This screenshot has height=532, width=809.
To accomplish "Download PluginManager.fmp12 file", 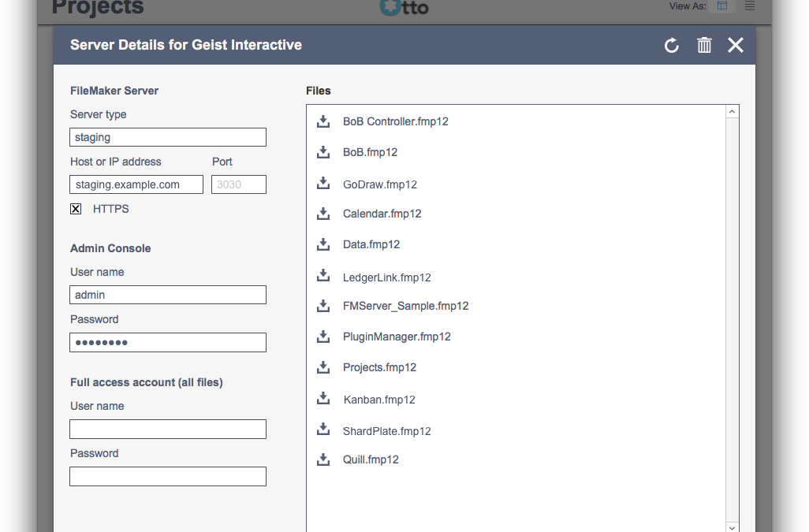I will [323, 337].
